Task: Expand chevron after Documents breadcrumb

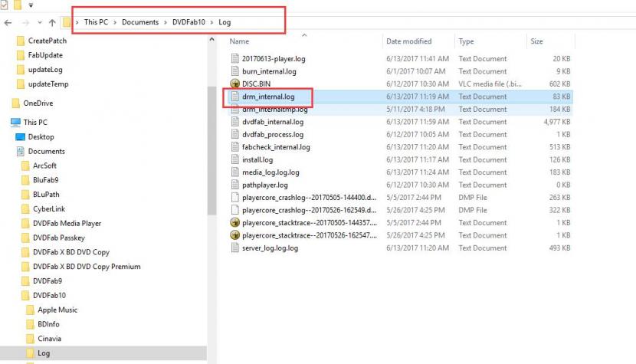Action: pos(166,22)
